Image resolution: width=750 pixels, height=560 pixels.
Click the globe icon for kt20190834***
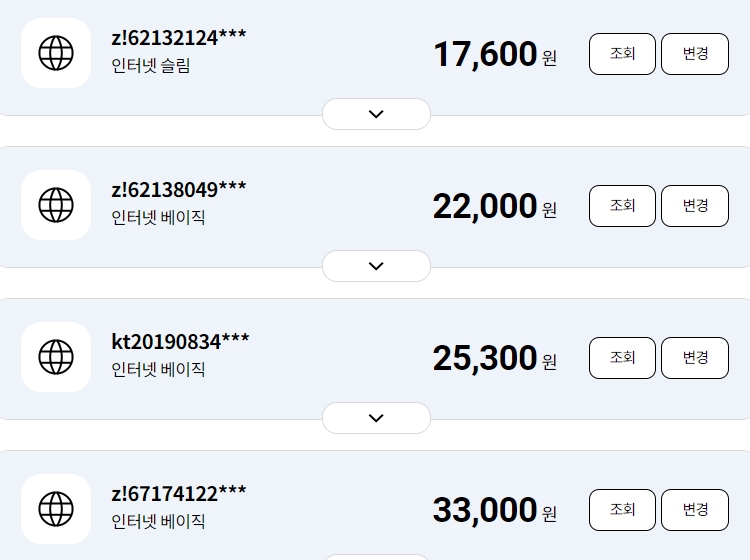point(56,357)
